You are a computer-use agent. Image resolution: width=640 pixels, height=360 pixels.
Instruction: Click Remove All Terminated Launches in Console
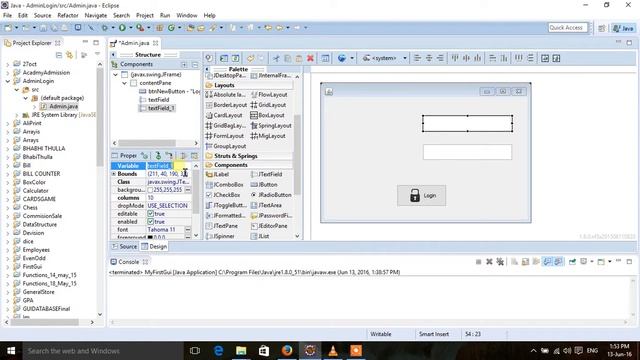tap(500, 262)
